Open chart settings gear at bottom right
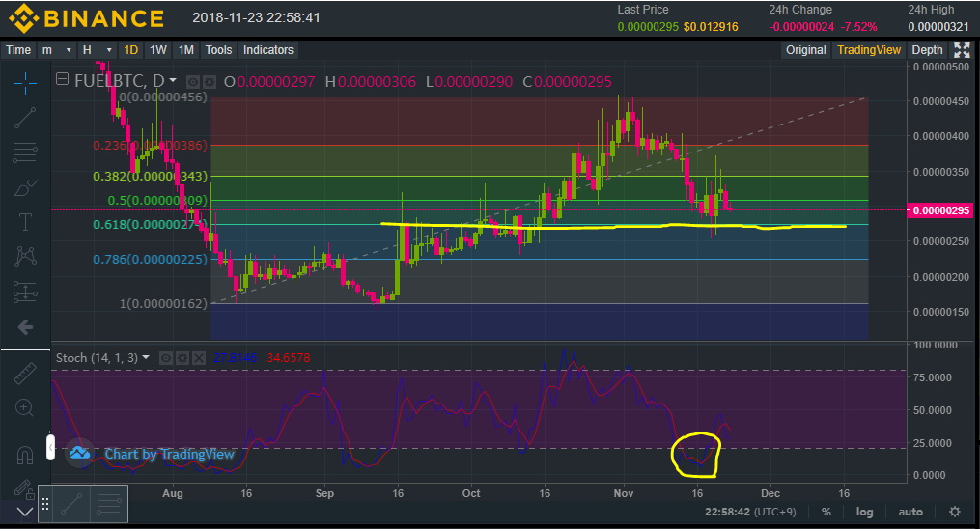 (x=954, y=512)
